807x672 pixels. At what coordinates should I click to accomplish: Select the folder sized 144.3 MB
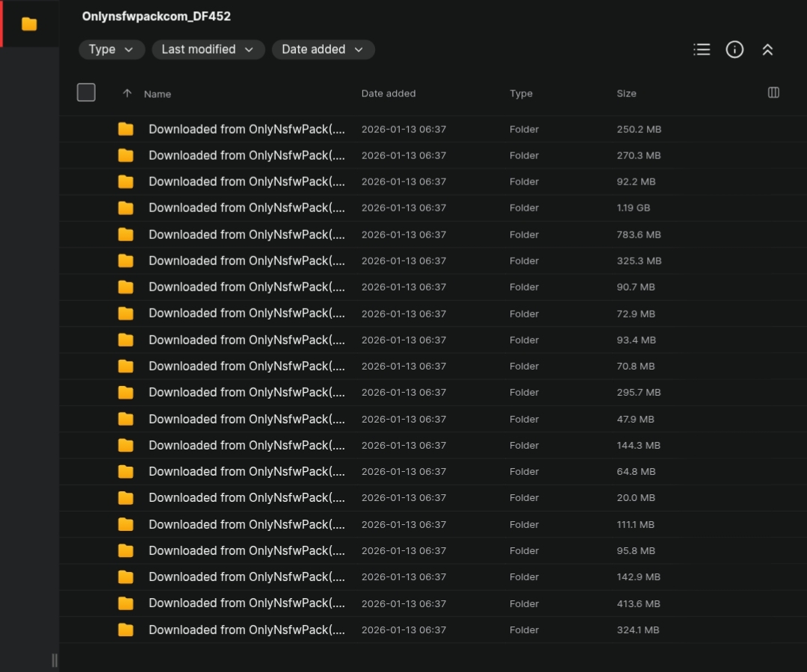(x=433, y=445)
